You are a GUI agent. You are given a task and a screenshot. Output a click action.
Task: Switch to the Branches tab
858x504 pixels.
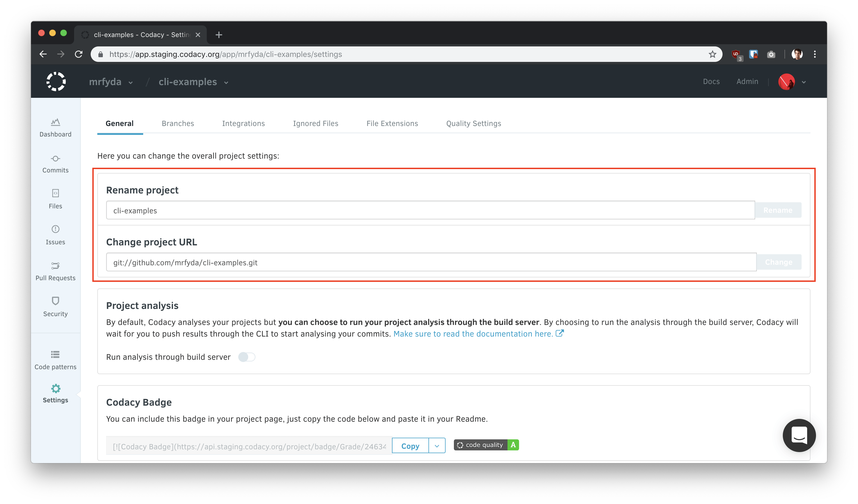pyautogui.click(x=178, y=124)
